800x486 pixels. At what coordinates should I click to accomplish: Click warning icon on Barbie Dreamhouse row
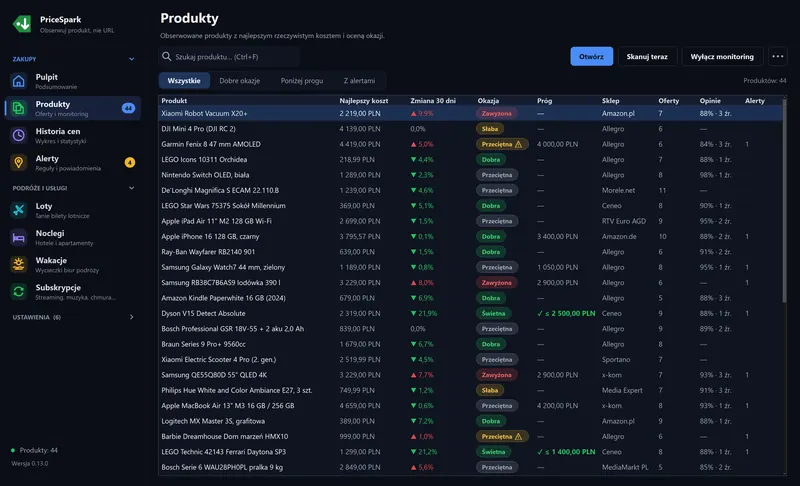(518, 437)
